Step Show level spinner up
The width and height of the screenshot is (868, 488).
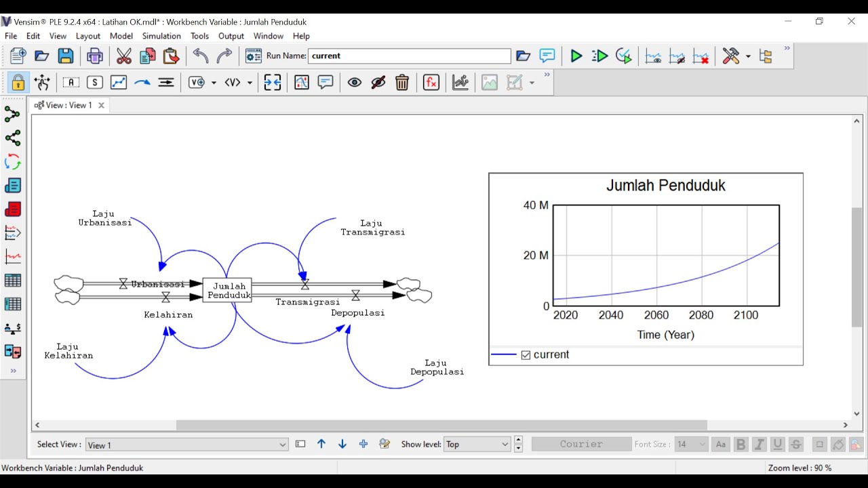click(519, 441)
